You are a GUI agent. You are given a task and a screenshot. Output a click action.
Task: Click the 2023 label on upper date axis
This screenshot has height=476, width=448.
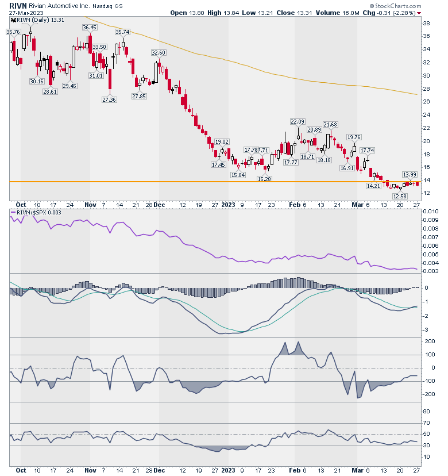click(228, 205)
